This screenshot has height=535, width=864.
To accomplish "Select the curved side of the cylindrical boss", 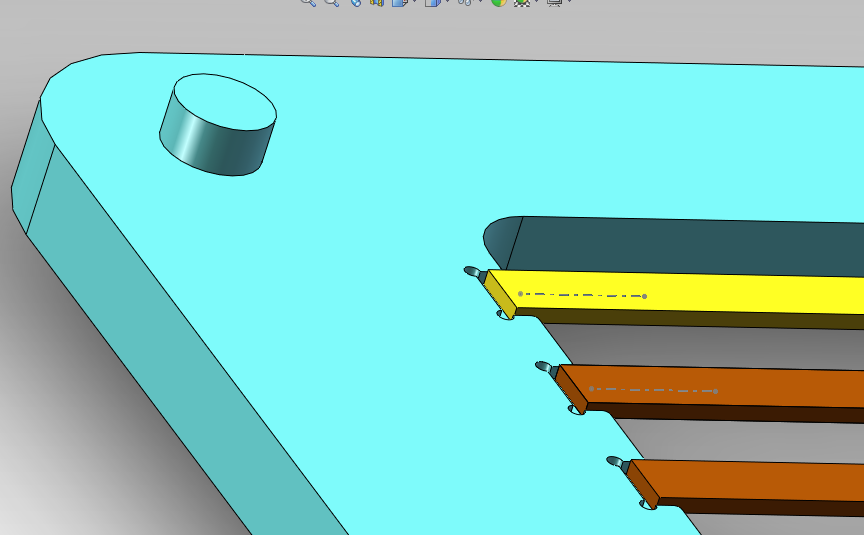I will click(x=215, y=146).
